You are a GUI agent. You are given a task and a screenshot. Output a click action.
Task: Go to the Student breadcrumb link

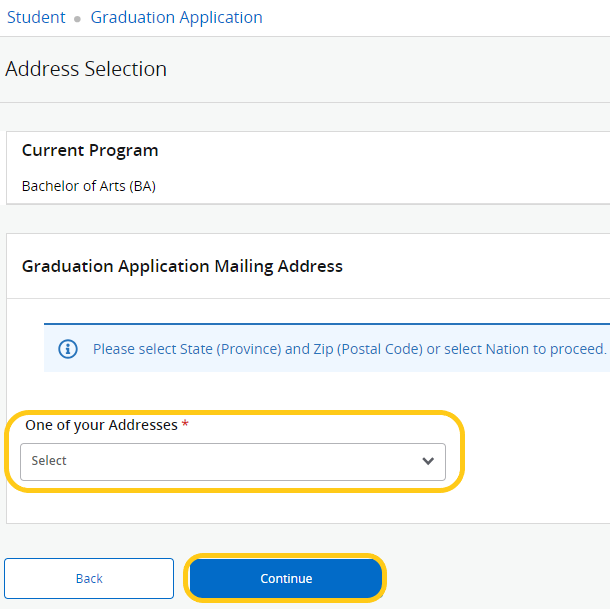[36, 18]
